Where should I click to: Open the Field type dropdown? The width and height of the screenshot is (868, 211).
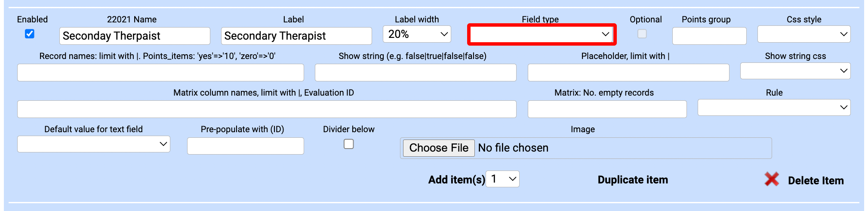[542, 34]
